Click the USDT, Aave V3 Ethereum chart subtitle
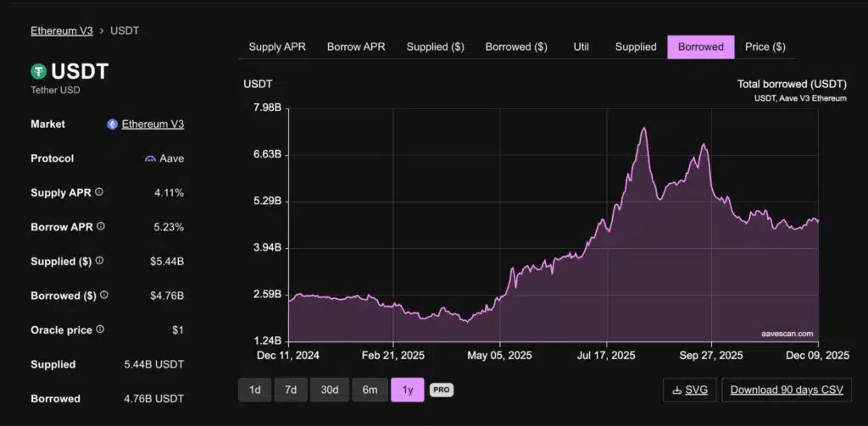The width and height of the screenshot is (868, 426). [800, 98]
